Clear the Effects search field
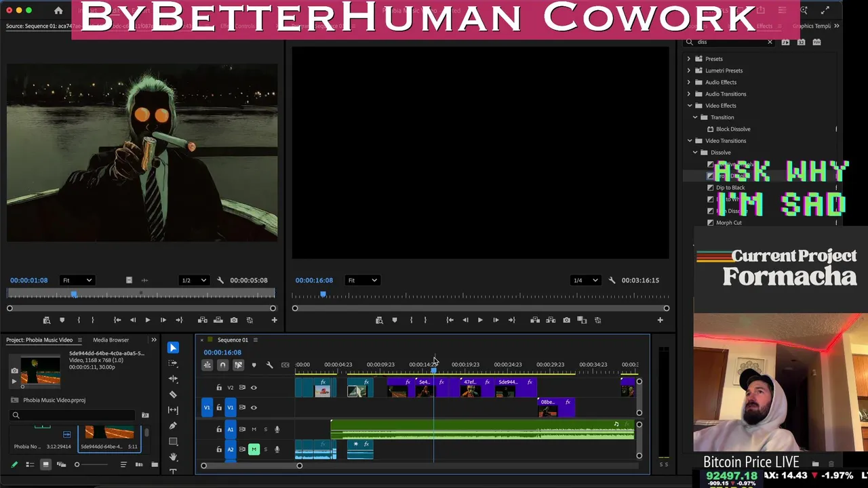868x488 pixels. pyautogui.click(x=770, y=42)
